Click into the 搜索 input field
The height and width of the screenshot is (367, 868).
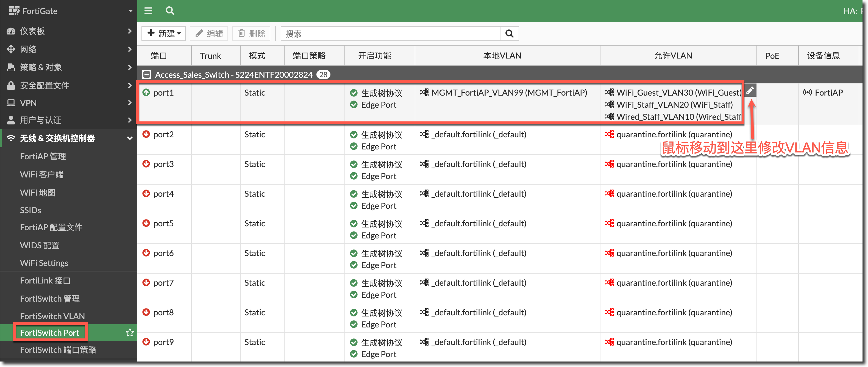pyautogui.click(x=390, y=34)
